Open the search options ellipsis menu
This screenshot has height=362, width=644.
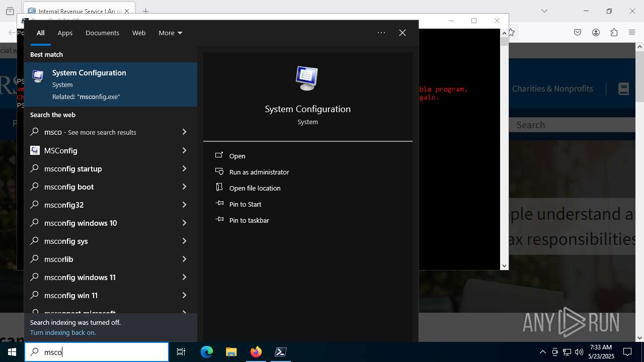pyautogui.click(x=381, y=33)
